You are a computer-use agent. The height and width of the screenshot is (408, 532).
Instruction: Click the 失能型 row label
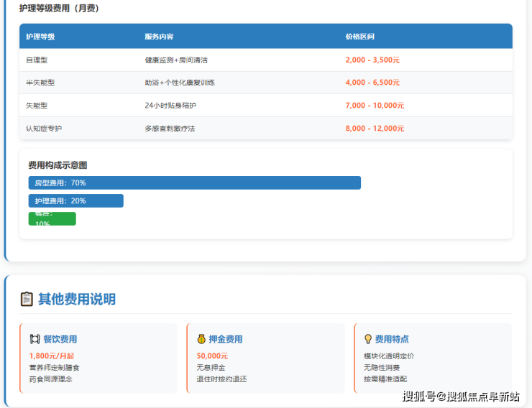(x=37, y=106)
